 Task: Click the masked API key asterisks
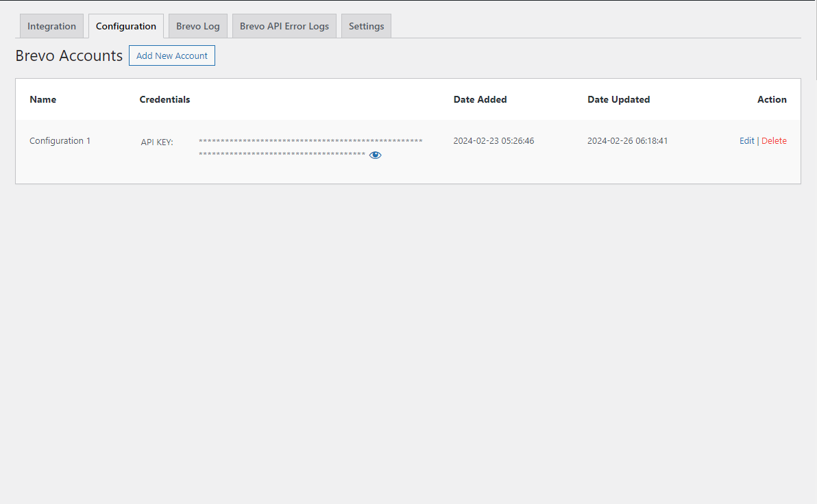(x=310, y=148)
